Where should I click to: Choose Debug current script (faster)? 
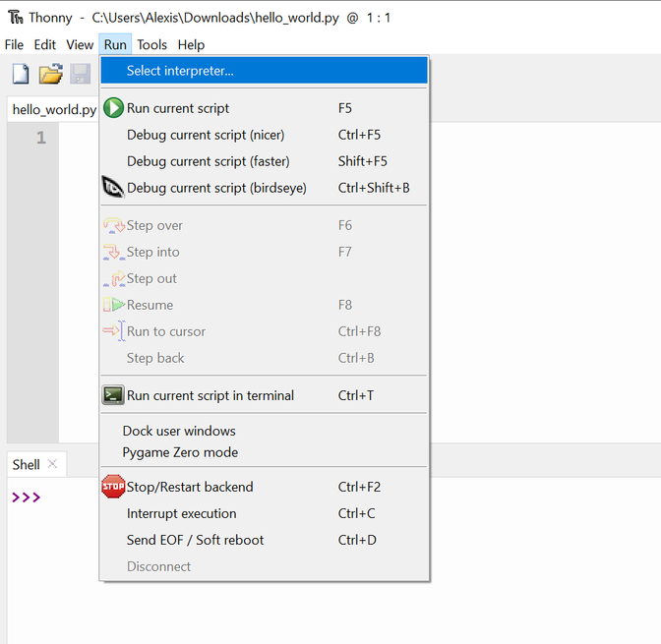click(208, 161)
